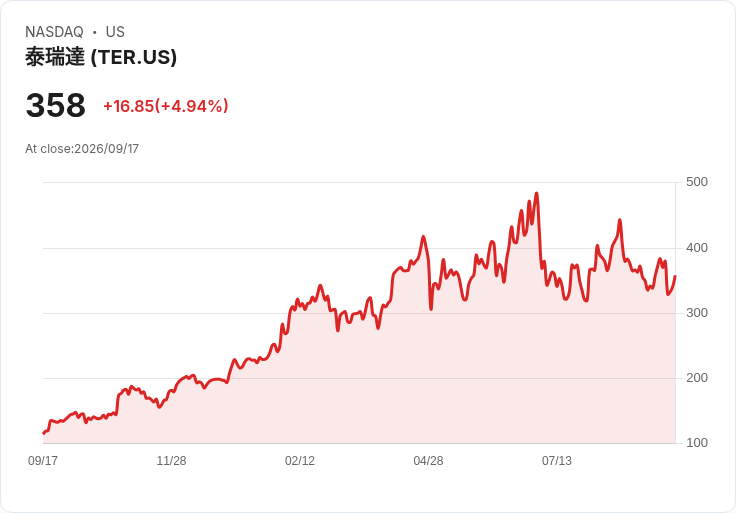Click the 100 price axis label
Image resolution: width=736 pixels, height=513 pixels.
[697, 443]
